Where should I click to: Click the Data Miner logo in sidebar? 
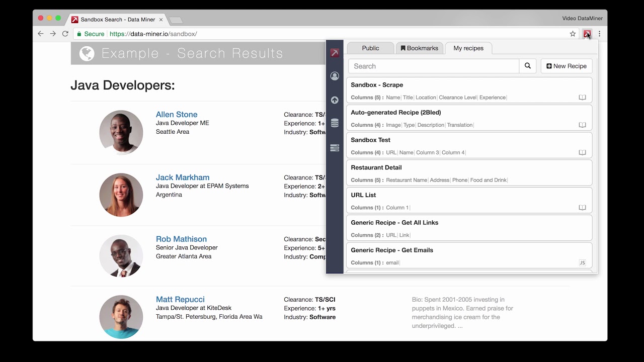pyautogui.click(x=335, y=53)
